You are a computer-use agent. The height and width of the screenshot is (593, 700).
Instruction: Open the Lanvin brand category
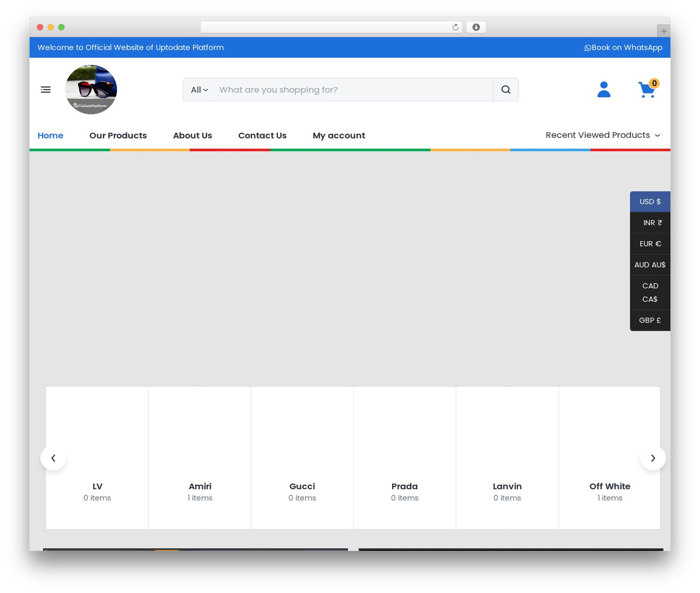click(507, 458)
